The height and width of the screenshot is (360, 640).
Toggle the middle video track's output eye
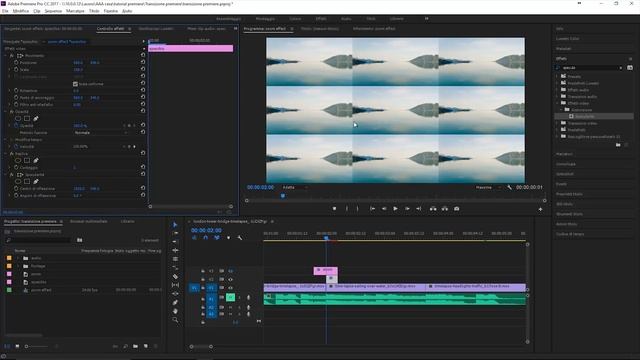point(230,280)
